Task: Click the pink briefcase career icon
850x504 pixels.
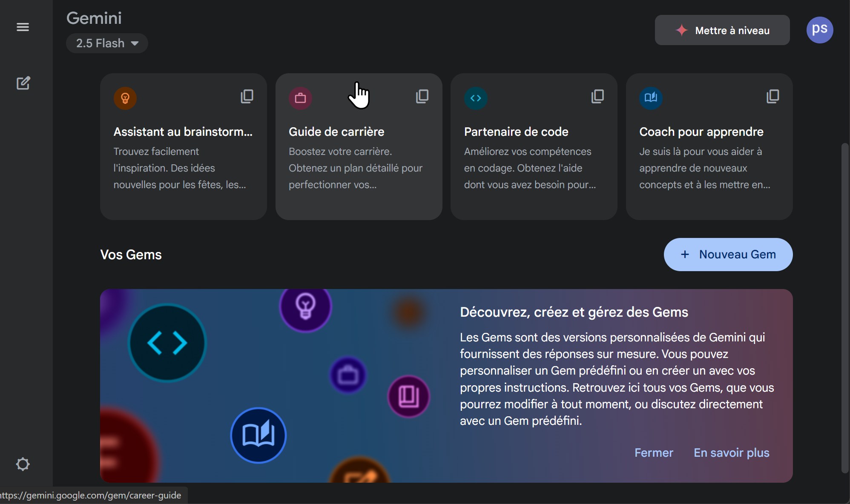Action: click(x=301, y=98)
